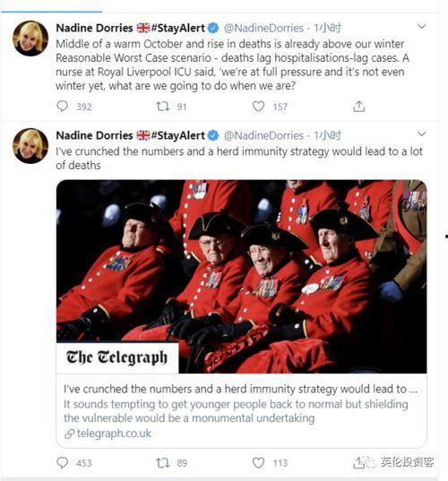This screenshot has height=481, width=448.
Task: Retweet the warm October deaths tweet
Action: pos(162,107)
